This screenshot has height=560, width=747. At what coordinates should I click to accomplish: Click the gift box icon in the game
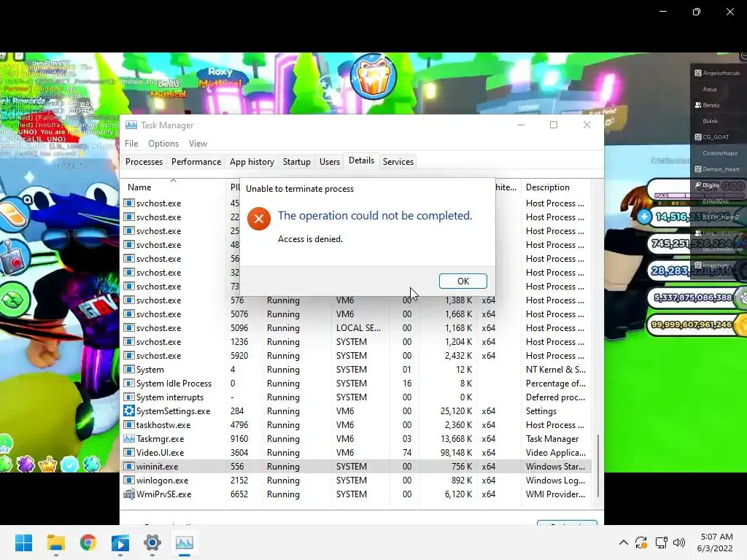(x=373, y=77)
